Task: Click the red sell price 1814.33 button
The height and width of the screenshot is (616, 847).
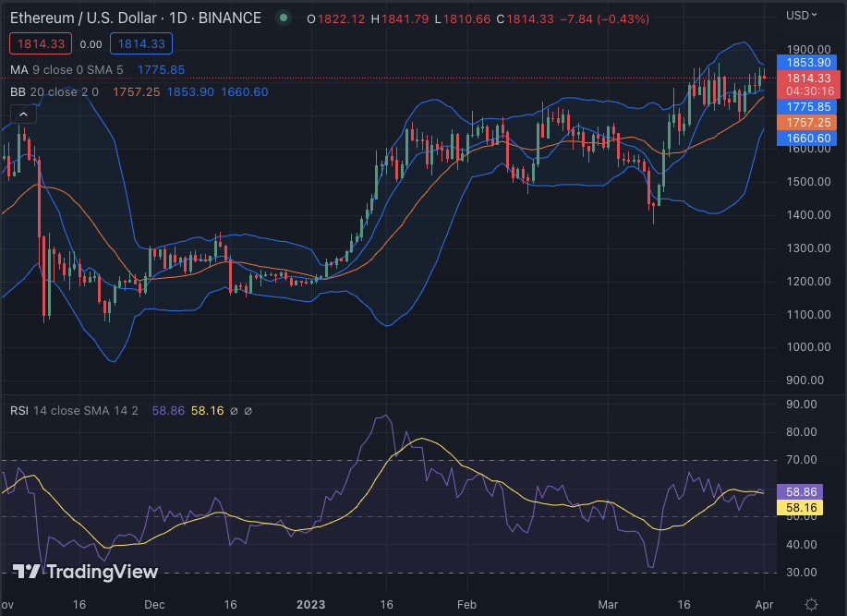Action: pos(41,43)
